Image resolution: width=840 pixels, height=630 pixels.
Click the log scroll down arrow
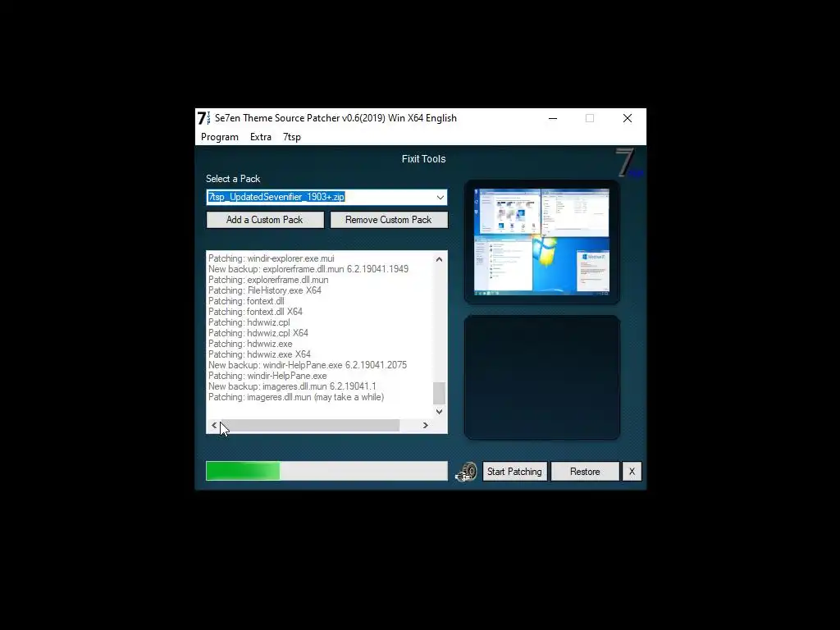pos(440,412)
